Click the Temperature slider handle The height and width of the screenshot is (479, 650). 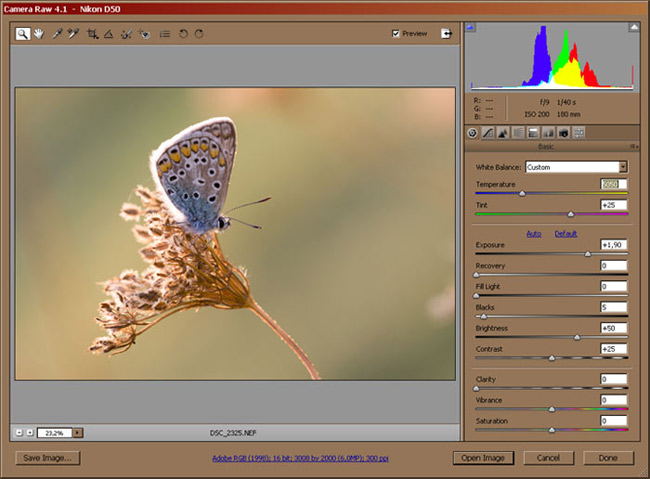[x=522, y=193]
